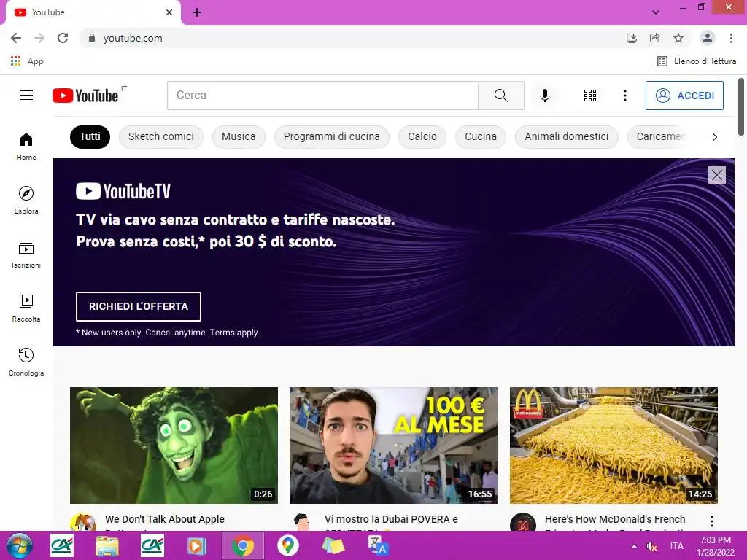Viewport: 747px width, 560px height.
Task: Open the Windows Start button
Action: 19,545
